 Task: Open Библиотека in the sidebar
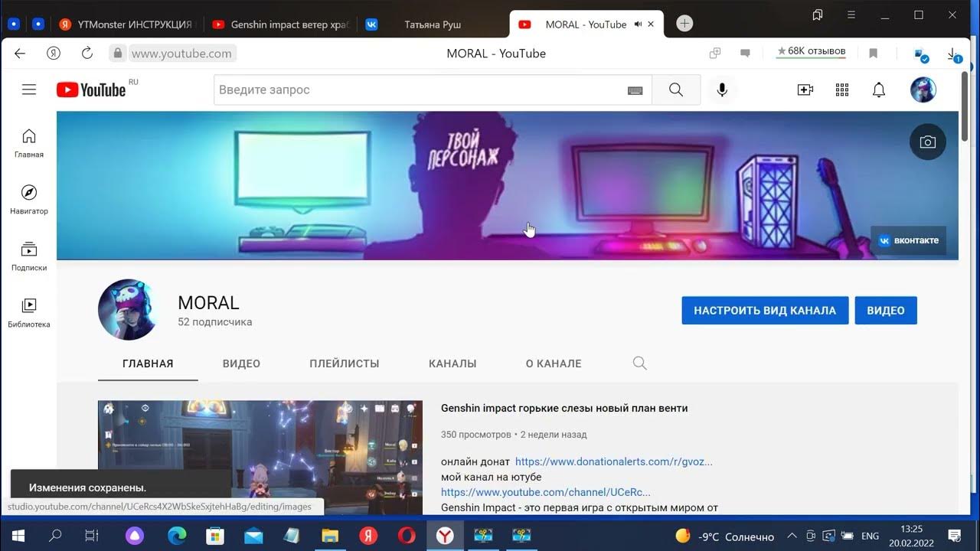click(x=29, y=313)
